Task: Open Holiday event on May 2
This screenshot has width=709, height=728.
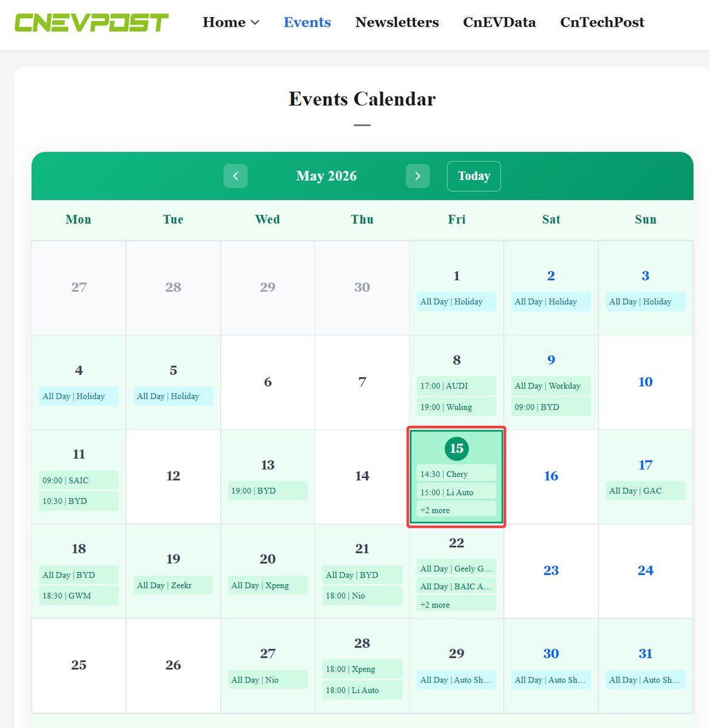Action: click(551, 302)
